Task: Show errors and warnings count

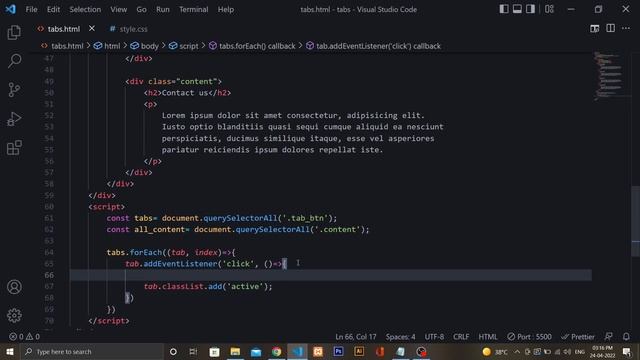Action: pyautogui.click(x=24, y=337)
